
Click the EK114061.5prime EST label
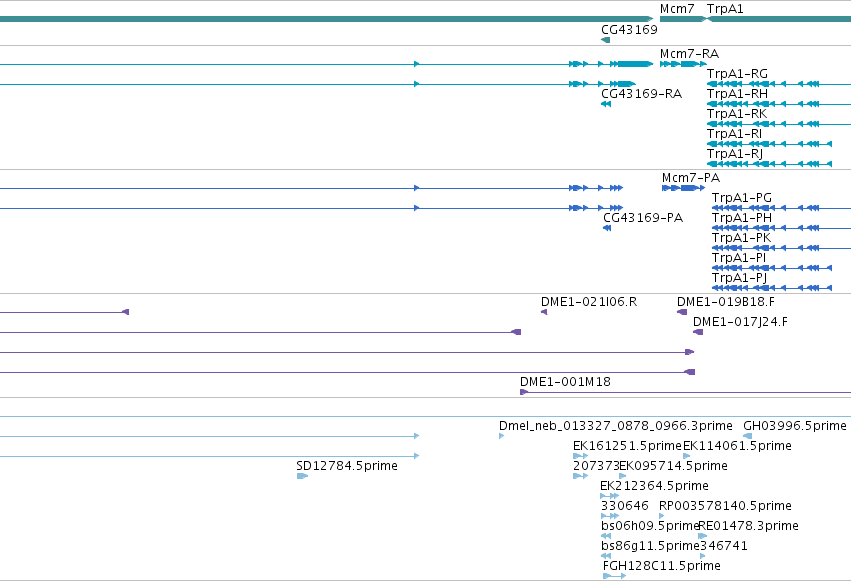pos(737,446)
